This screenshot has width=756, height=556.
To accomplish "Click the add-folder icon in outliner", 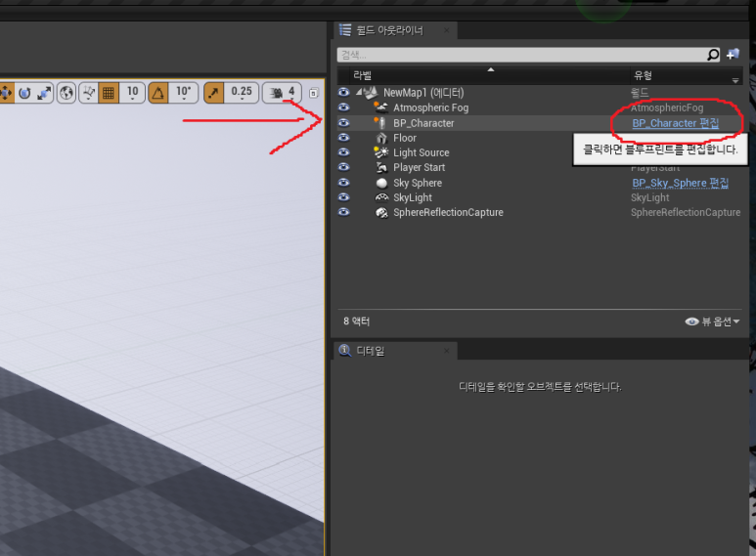I will coord(733,54).
